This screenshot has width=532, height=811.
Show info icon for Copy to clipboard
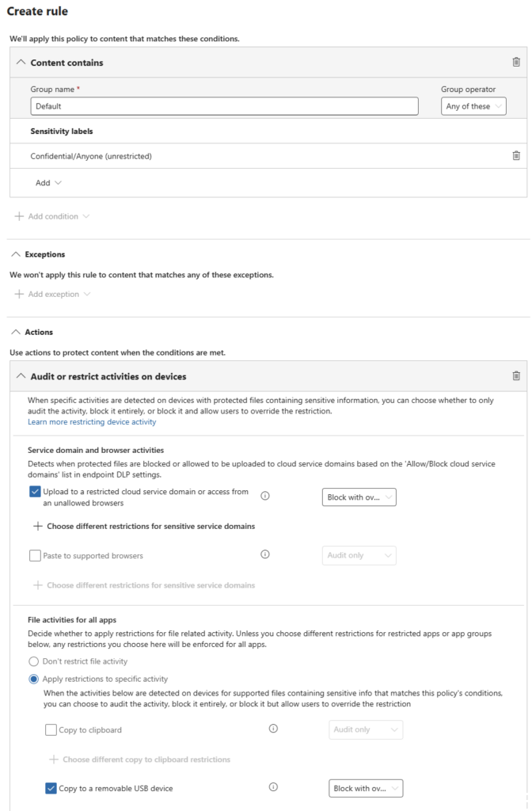click(273, 729)
